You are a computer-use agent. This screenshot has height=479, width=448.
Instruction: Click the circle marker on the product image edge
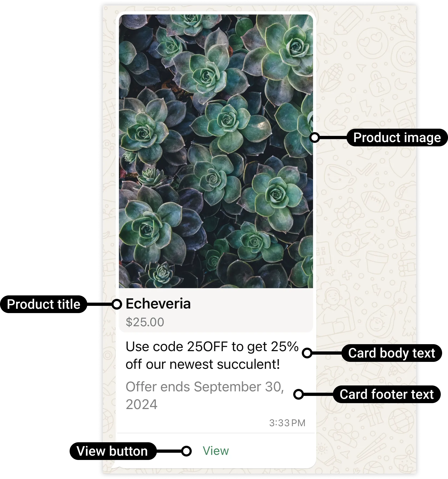315,138
